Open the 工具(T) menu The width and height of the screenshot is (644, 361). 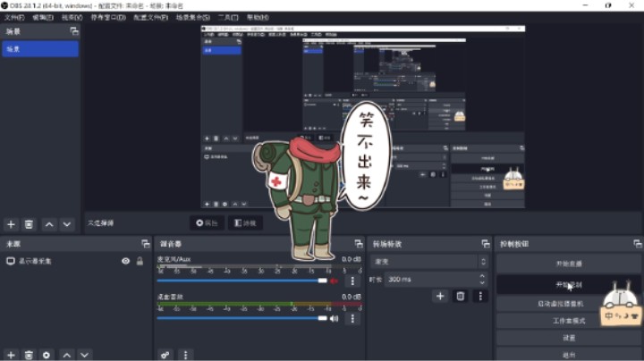pos(228,17)
